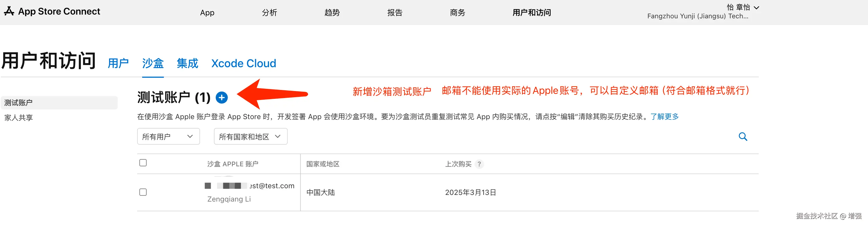Open the 所有用户 filter dropdown

[x=169, y=137]
